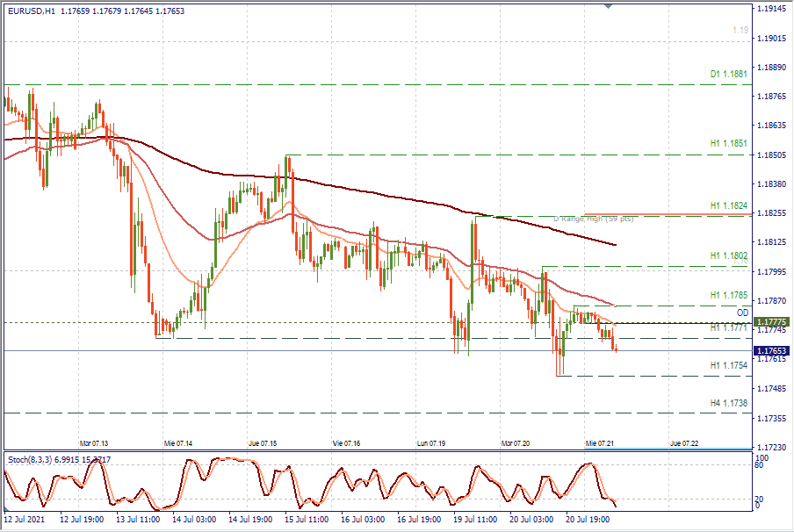Click the 1.19145 value on price axis
Viewport: 794px width, 532px height.
pyautogui.click(x=772, y=9)
